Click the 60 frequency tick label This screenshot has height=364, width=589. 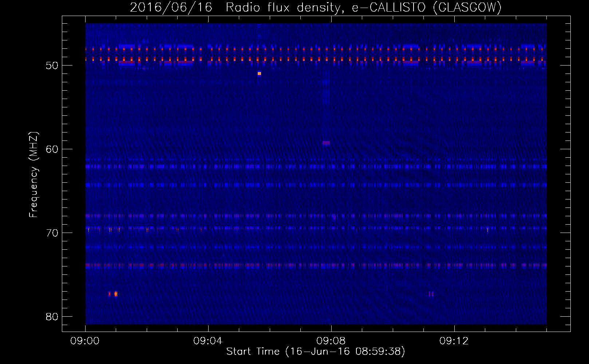click(52, 149)
